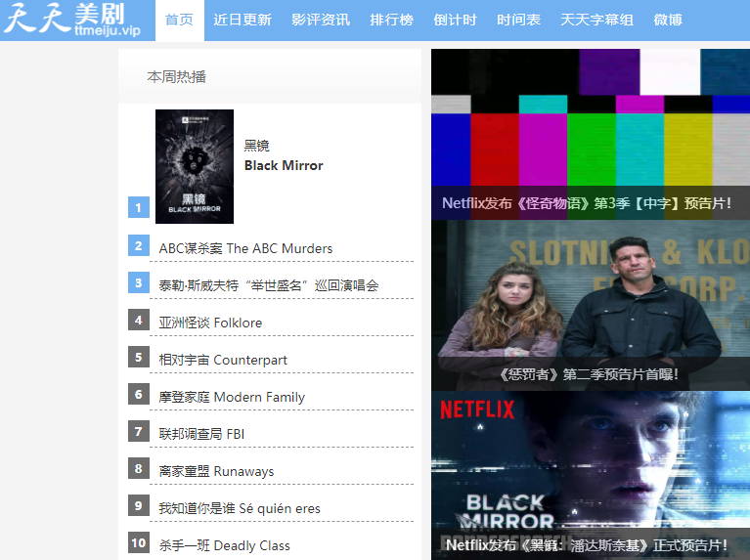Click the rank 1 number badge

[x=139, y=207]
